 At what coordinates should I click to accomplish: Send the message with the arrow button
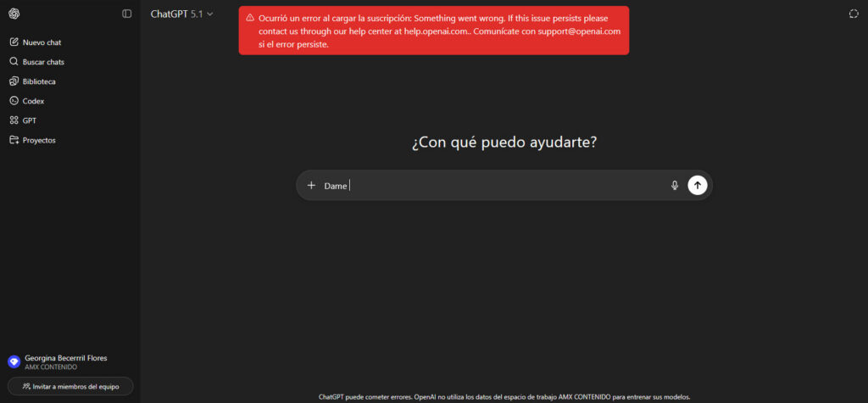point(698,186)
